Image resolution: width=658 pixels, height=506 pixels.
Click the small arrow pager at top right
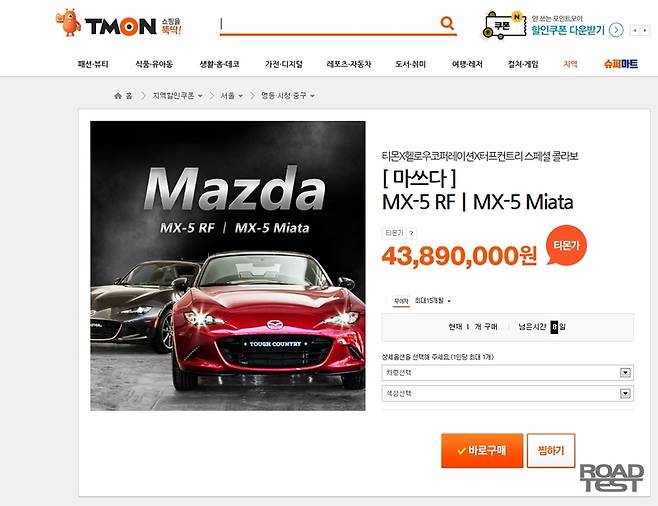[x=640, y=30]
